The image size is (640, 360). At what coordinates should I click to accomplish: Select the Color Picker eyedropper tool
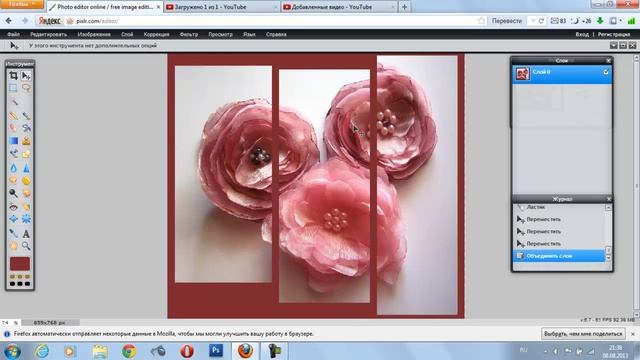tap(13, 233)
